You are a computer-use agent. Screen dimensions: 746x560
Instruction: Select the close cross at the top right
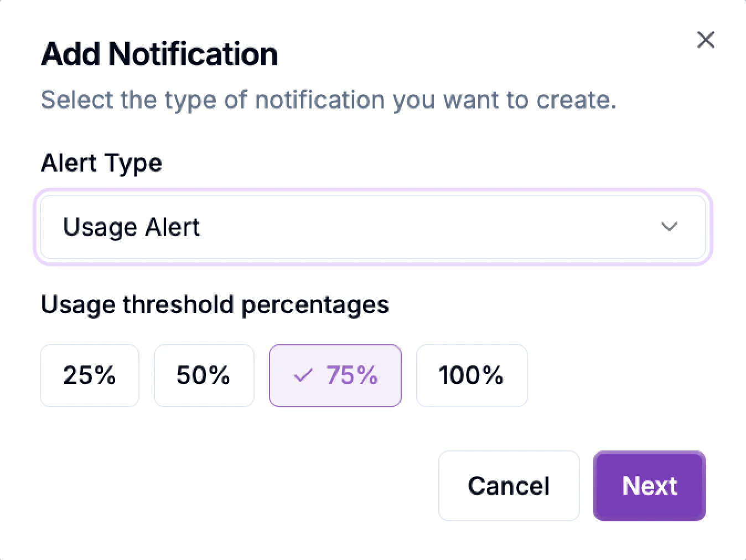[706, 39]
